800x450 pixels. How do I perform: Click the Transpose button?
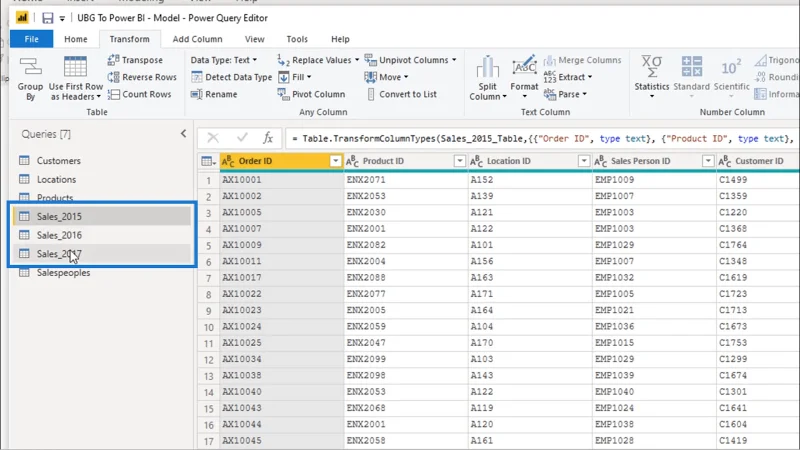(135, 60)
